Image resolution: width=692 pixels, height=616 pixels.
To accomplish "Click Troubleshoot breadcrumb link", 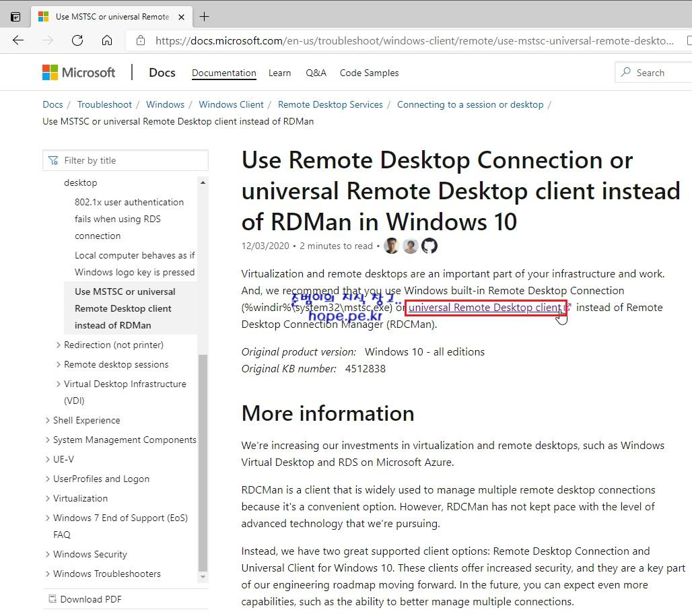I will 104,104.
